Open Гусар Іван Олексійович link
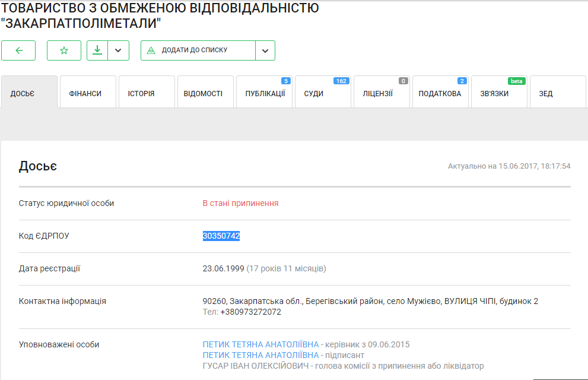The width and height of the screenshot is (588, 380). click(x=256, y=366)
